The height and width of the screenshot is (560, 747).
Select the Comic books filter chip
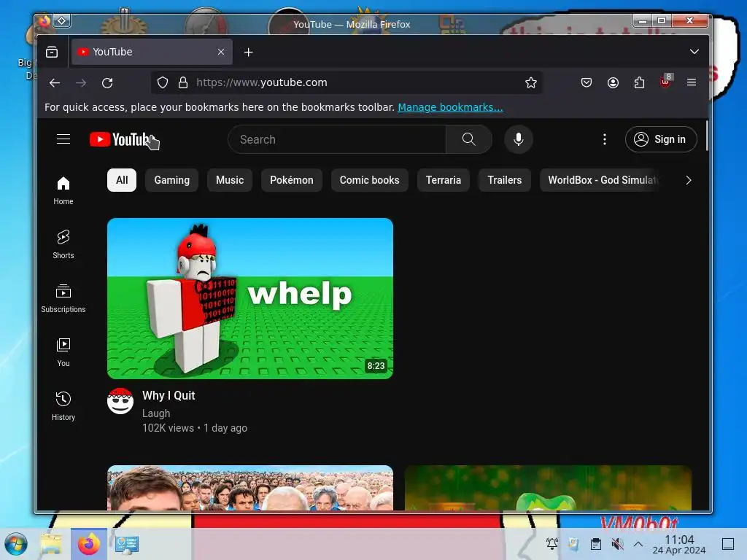point(369,180)
